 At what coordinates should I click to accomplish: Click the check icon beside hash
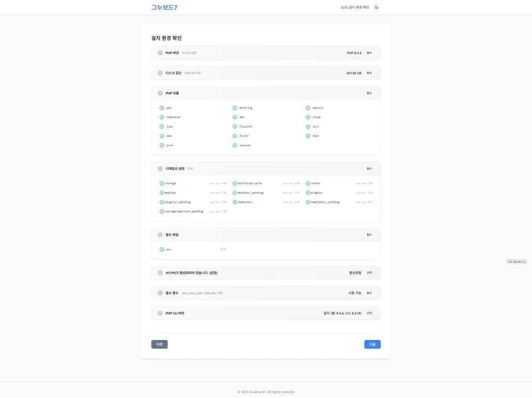(308, 136)
